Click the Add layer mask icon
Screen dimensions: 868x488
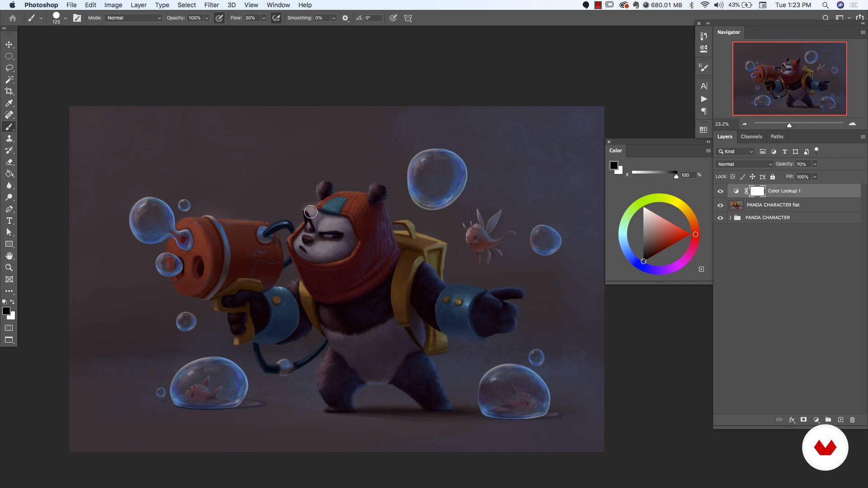tap(803, 420)
